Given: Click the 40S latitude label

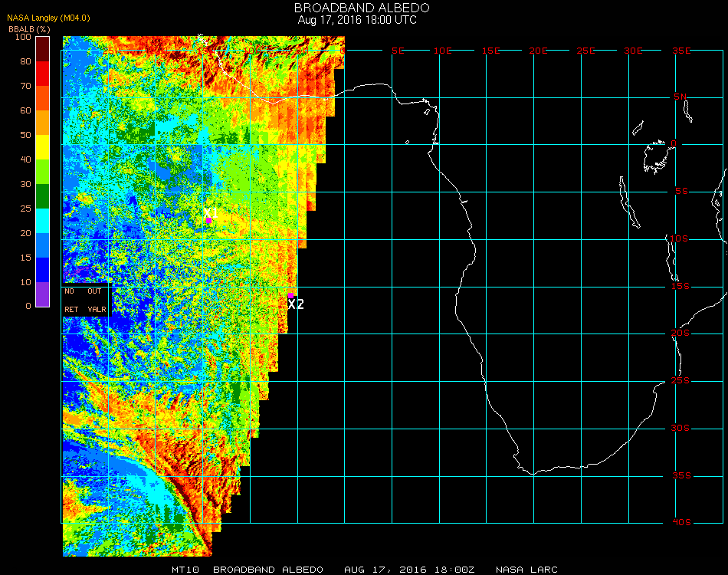Looking at the screenshot, I should (x=682, y=522).
